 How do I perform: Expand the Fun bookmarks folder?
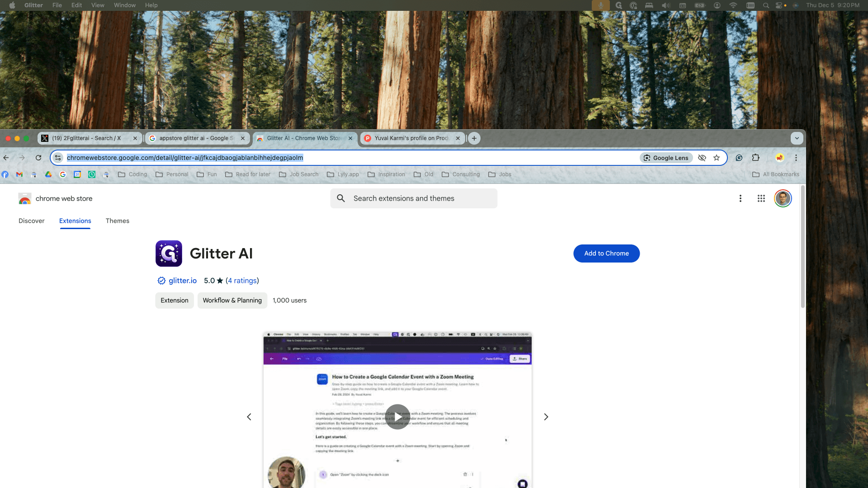point(207,174)
